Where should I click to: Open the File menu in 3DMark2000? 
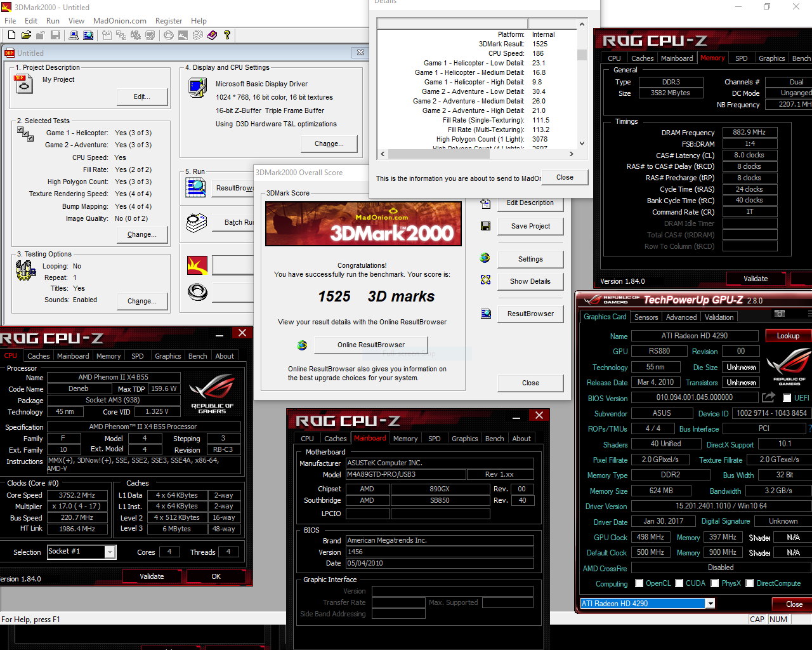[10, 21]
